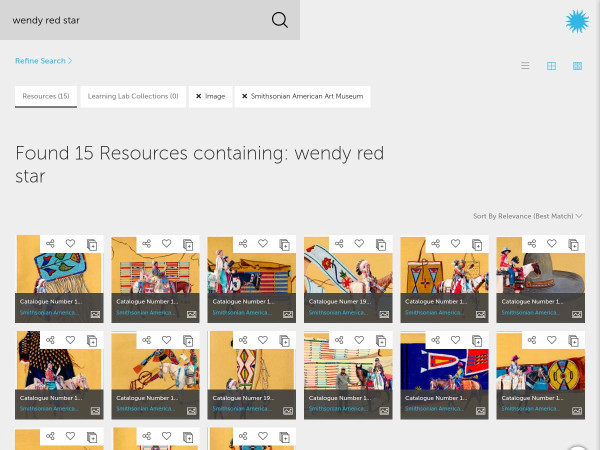Open Smithsonian America link on elk-tooth dress card

point(49,409)
